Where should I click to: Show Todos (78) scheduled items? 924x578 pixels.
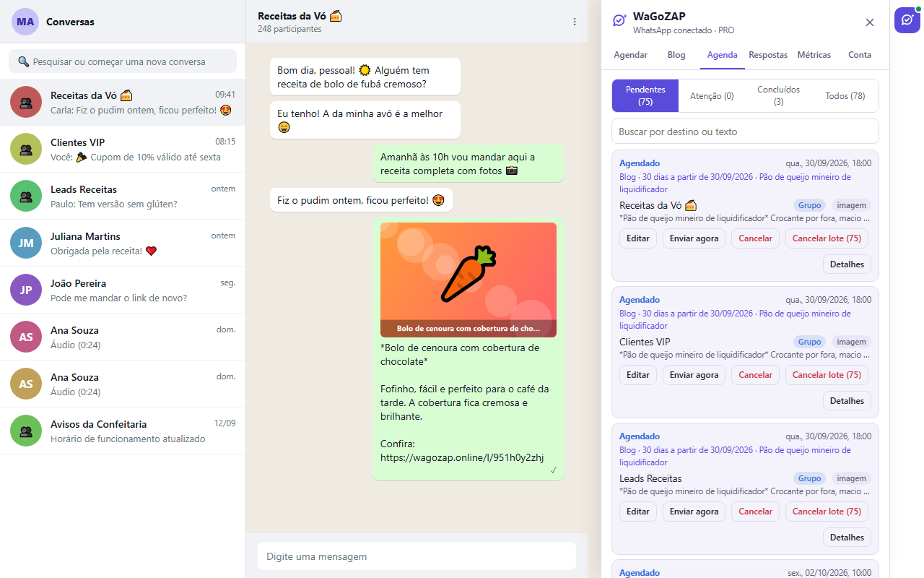(x=845, y=96)
